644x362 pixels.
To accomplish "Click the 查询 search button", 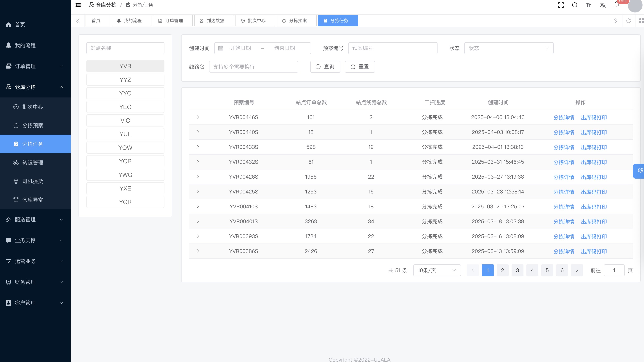I will 325,67.
